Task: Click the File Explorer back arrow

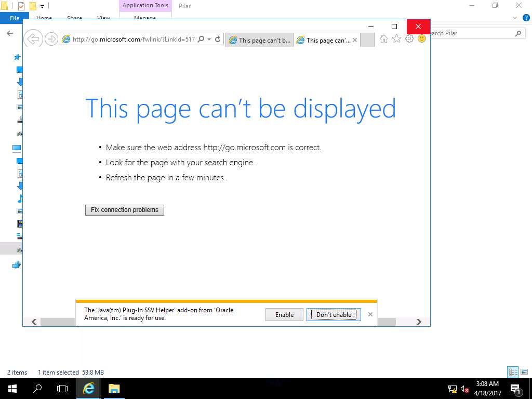Action: coord(10,33)
